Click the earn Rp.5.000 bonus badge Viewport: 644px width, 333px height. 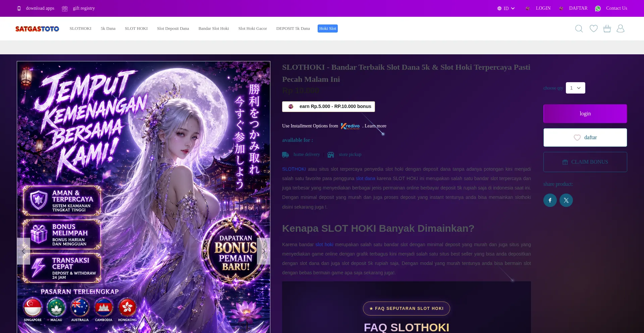pyautogui.click(x=329, y=107)
